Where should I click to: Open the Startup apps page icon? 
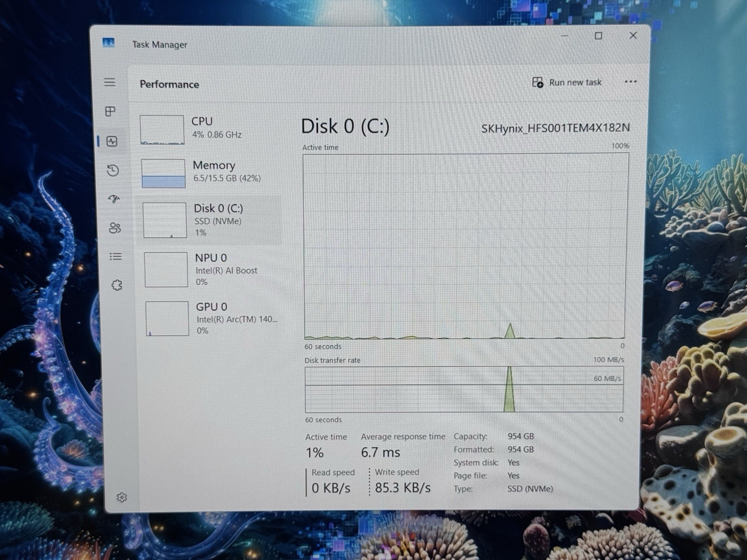pyautogui.click(x=114, y=199)
